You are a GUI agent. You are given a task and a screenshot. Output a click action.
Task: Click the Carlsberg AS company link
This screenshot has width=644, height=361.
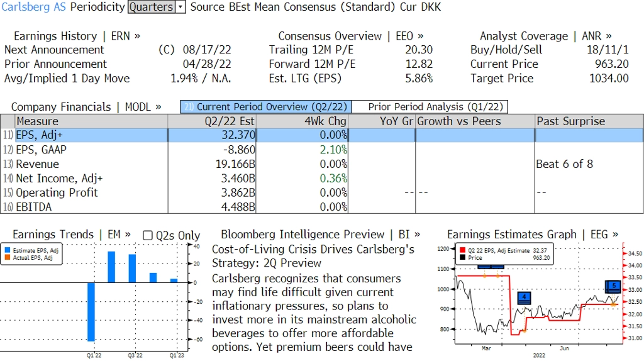(x=34, y=7)
